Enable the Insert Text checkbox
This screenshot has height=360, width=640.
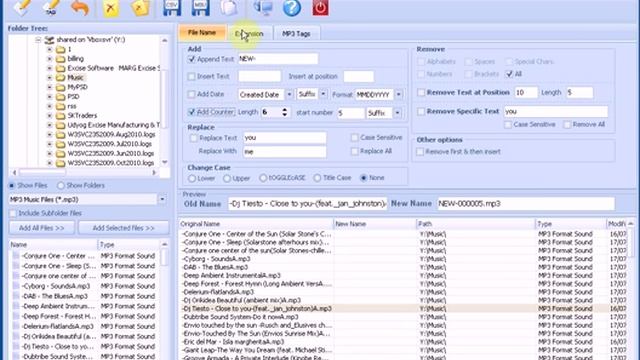[191, 76]
